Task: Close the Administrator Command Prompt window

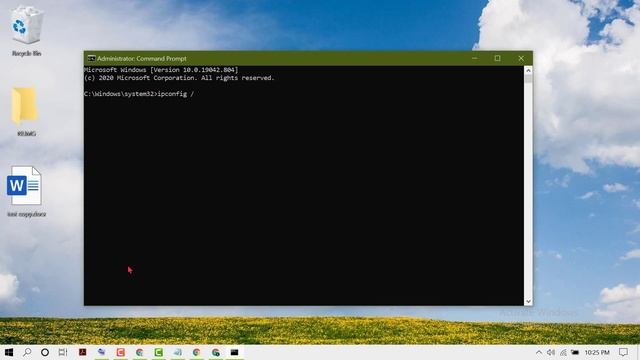Action: point(521,58)
